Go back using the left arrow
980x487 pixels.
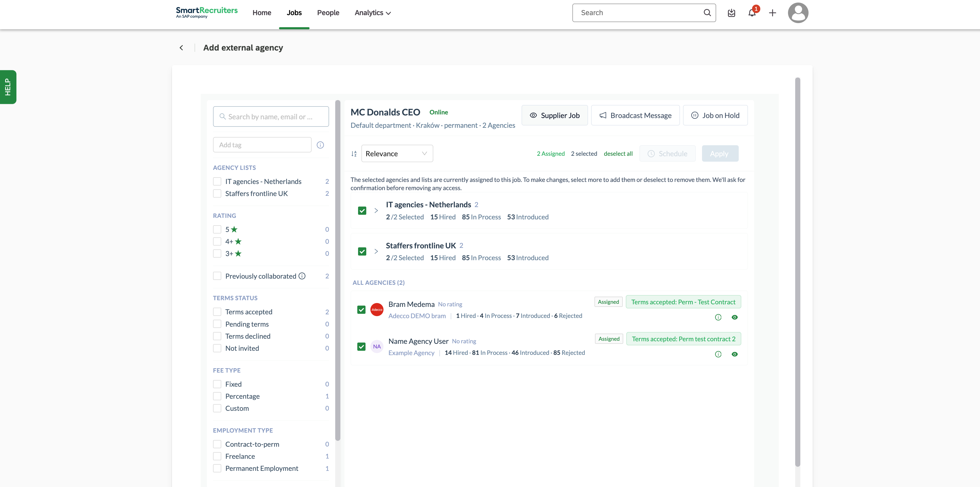(x=181, y=47)
